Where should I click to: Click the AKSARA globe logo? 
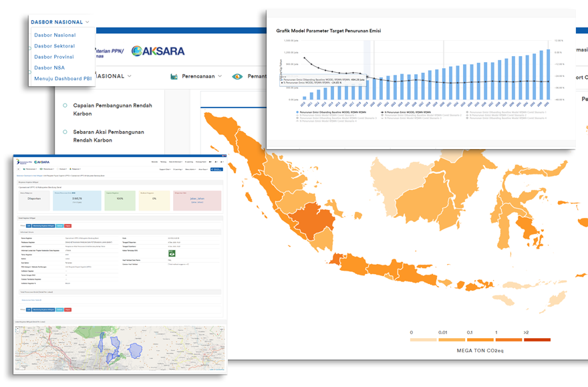137,51
